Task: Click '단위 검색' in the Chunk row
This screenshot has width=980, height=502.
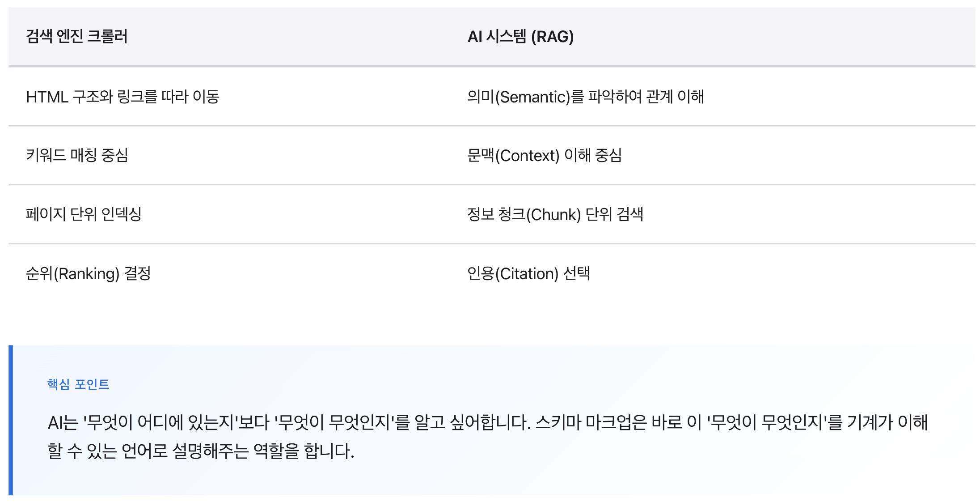Action: 614,214
